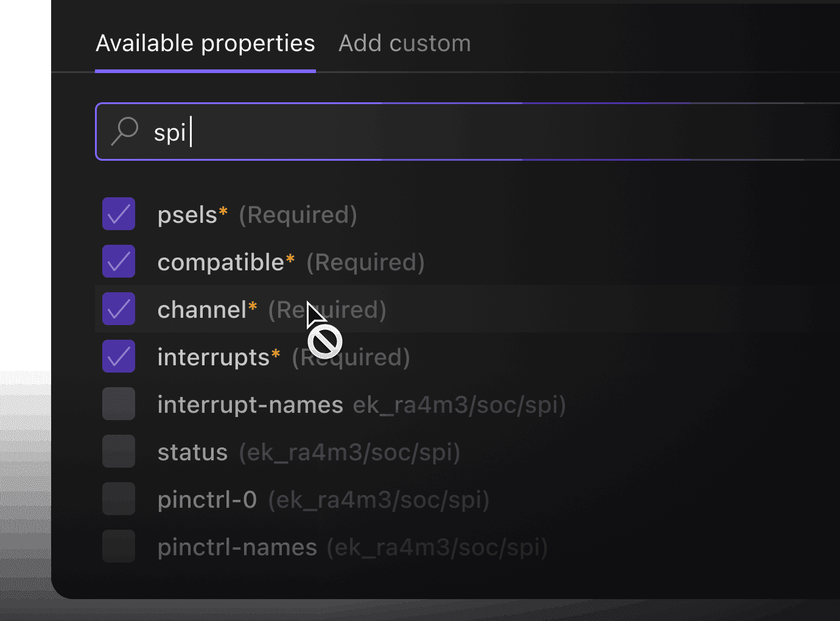
Task: Check the status property checkbox
Action: [x=119, y=451]
